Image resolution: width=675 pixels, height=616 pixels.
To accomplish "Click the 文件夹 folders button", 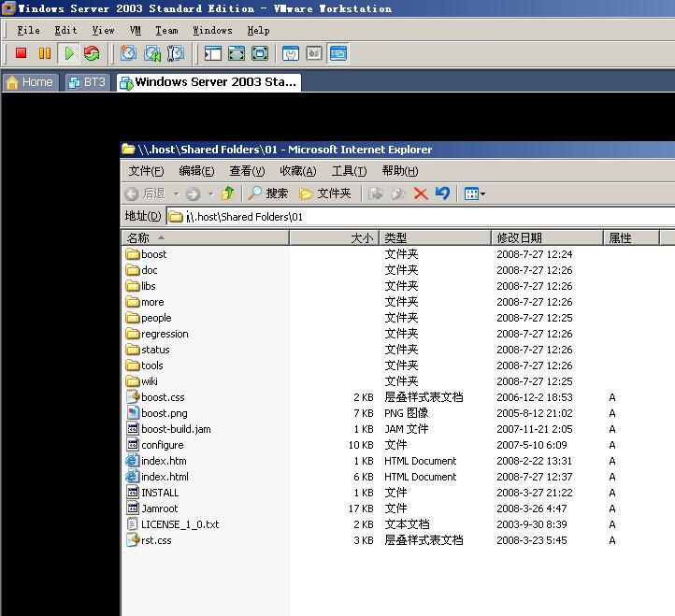I will point(325,193).
